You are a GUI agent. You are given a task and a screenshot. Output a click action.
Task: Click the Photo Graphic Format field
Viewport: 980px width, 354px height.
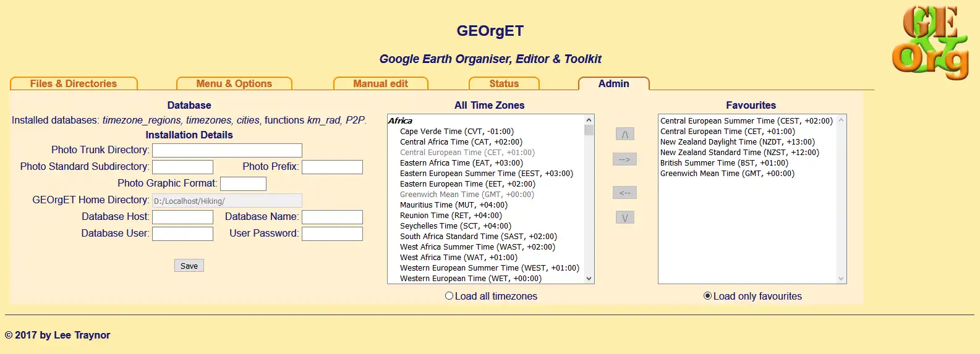point(243,183)
